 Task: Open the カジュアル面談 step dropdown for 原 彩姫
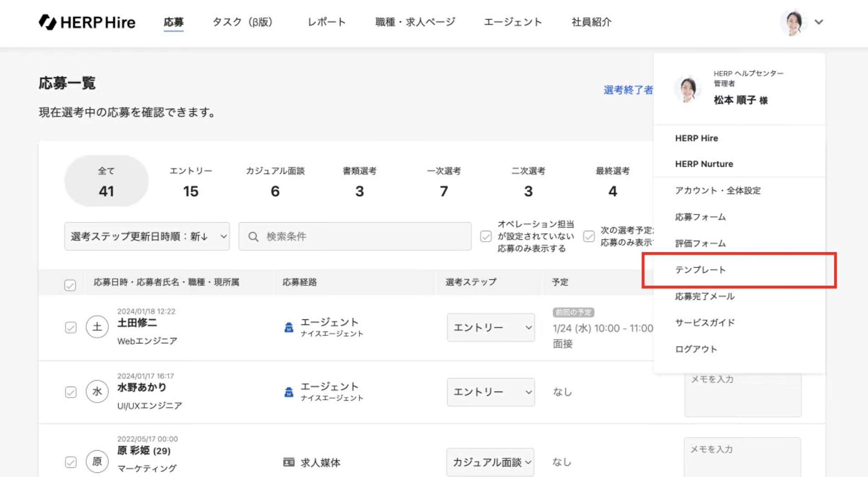point(490,462)
